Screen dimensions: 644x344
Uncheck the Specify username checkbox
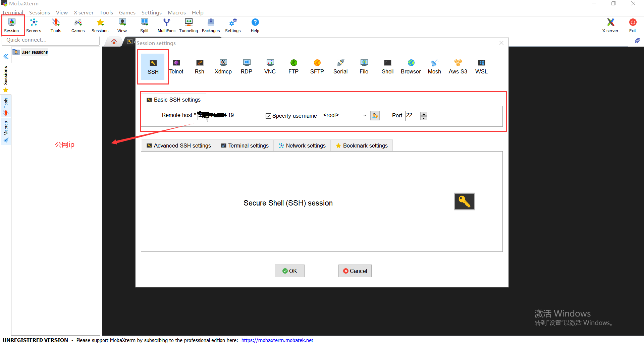(x=268, y=116)
